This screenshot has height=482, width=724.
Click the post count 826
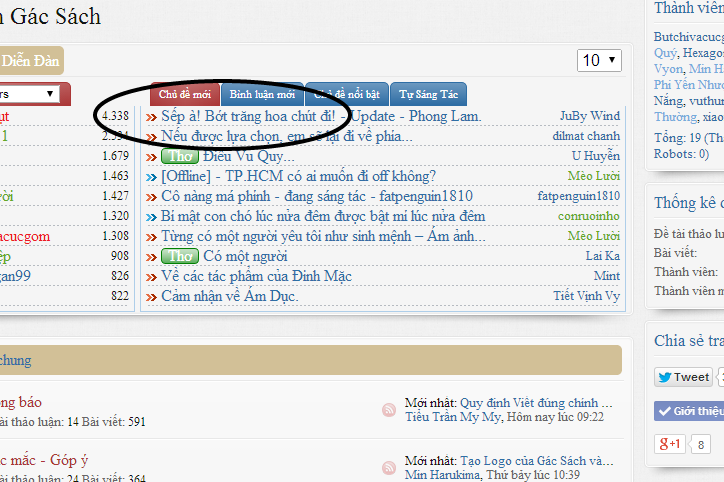point(120,276)
